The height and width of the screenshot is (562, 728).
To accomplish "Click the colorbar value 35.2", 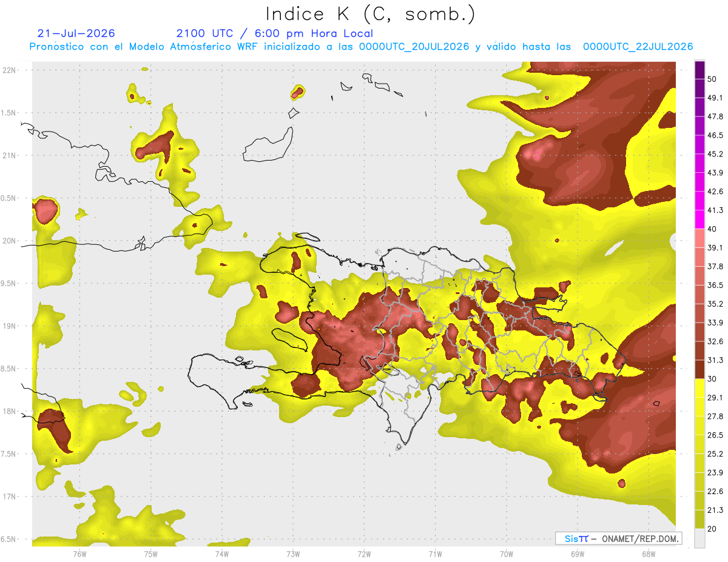I will pyautogui.click(x=715, y=304).
